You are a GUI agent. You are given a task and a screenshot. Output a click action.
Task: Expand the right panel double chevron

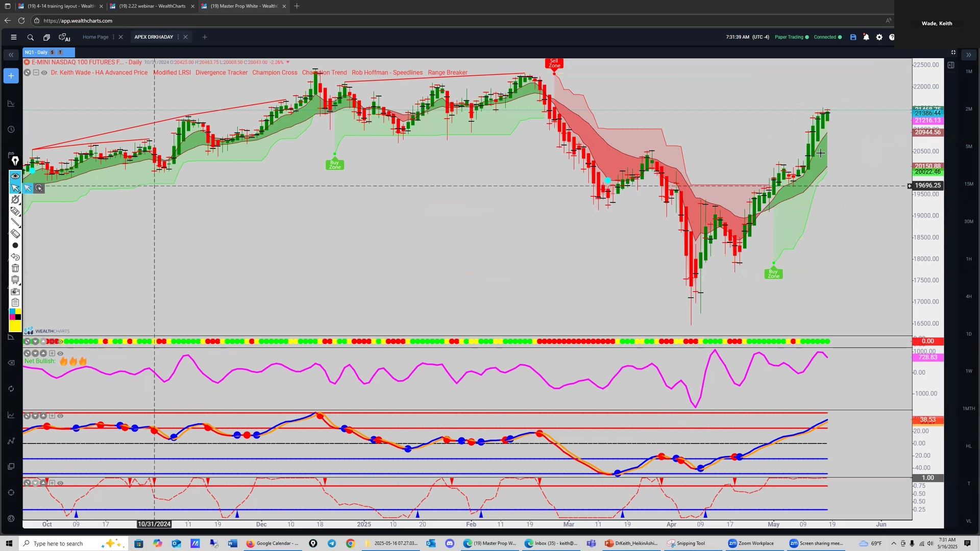pyautogui.click(x=969, y=55)
